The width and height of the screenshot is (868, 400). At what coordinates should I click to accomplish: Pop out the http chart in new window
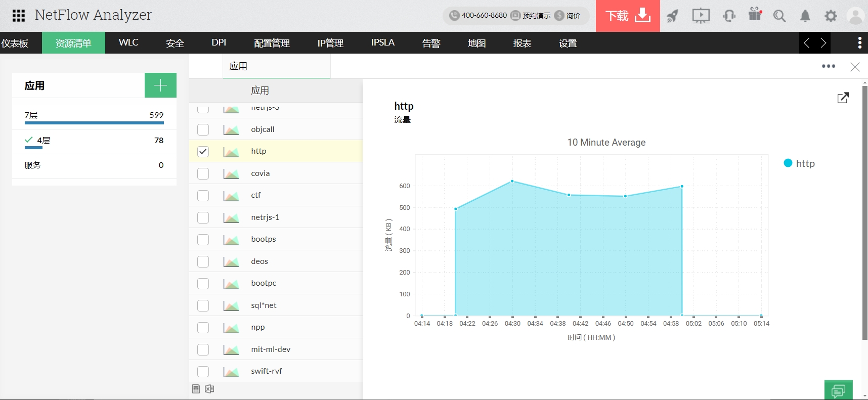click(x=843, y=98)
